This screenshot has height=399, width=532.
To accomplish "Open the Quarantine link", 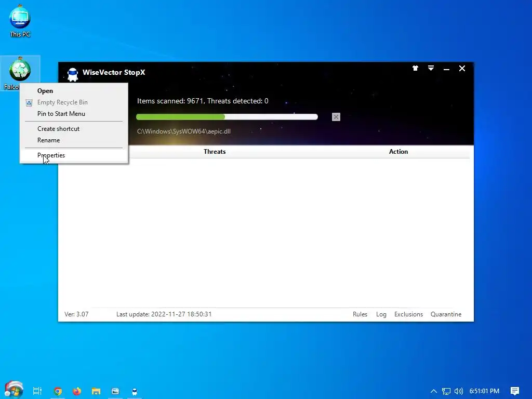I will tap(446, 314).
